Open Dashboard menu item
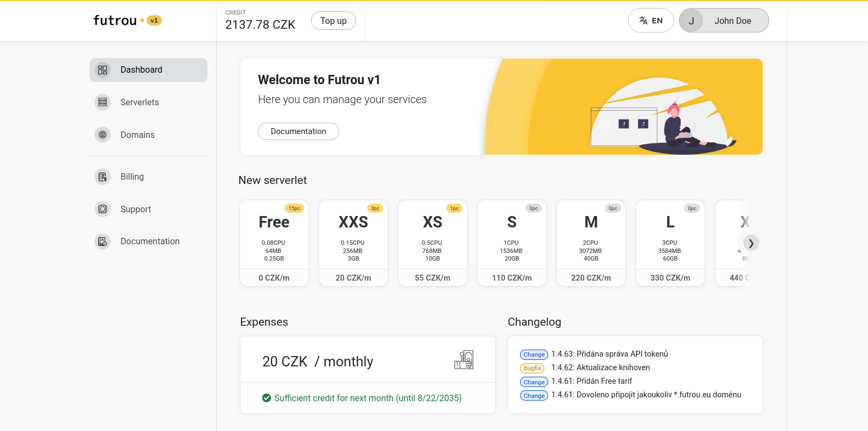Image resolution: width=868 pixels, height=431 pixels. (x=148, y=70)
